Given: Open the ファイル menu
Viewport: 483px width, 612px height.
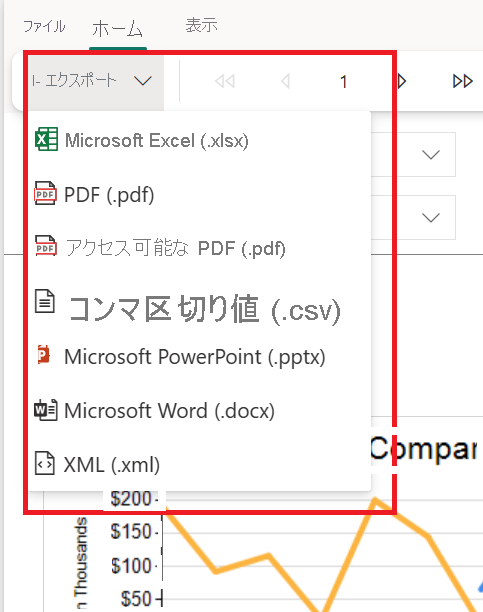Looking at the screenshot, I should [x=44, y=27].
